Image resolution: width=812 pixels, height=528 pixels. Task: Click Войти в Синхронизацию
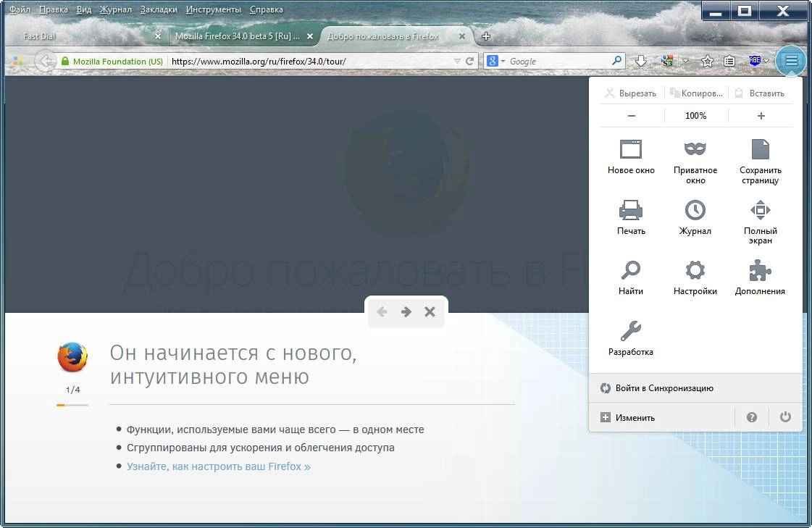click(x=695, y=387)
